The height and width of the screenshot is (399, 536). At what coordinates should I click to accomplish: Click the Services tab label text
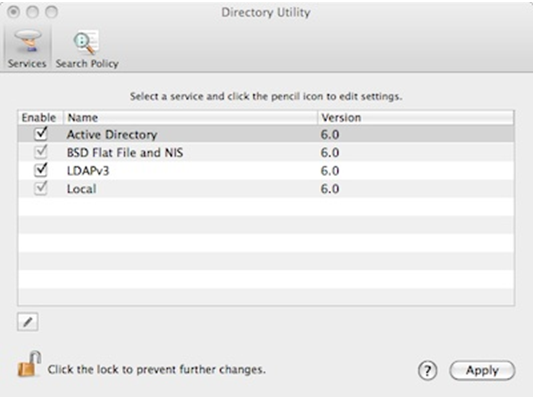coord(27,64)
